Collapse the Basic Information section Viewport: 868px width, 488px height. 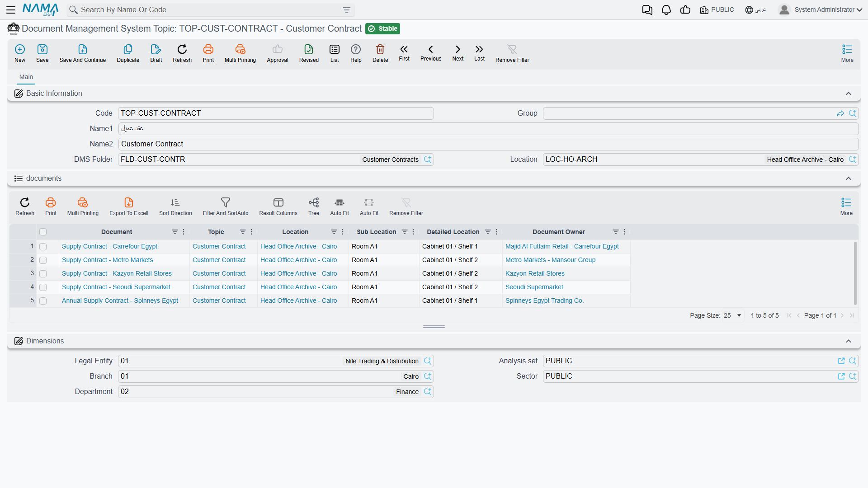[x=849, y=94]
